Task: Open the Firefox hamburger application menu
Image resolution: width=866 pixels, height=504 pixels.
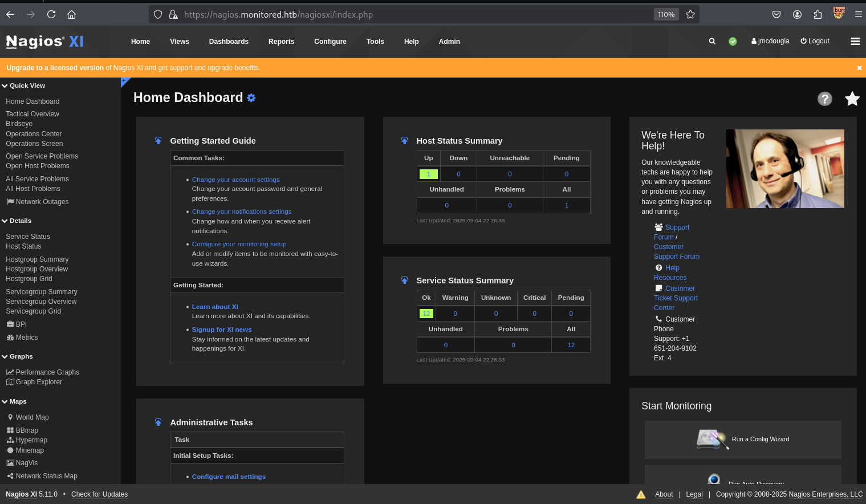Action: (x=858, y=14)
